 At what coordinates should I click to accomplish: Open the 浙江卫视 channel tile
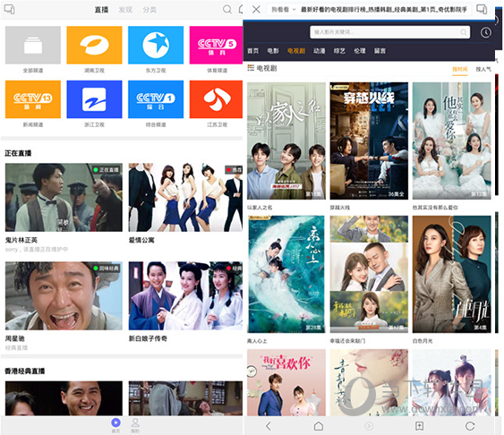coord(94,99)
